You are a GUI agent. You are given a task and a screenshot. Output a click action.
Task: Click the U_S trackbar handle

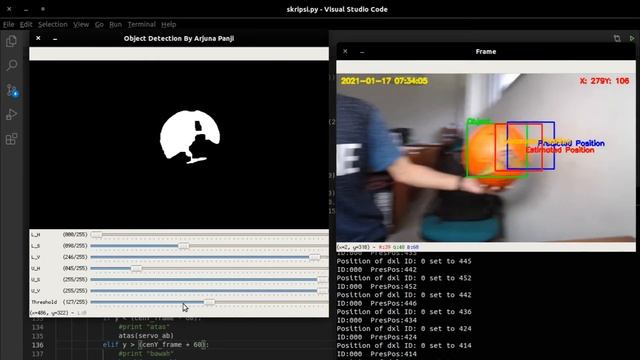click(323, 280)
